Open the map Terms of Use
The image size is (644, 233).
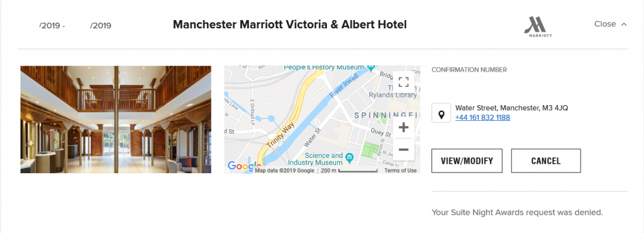click(401, 170)
